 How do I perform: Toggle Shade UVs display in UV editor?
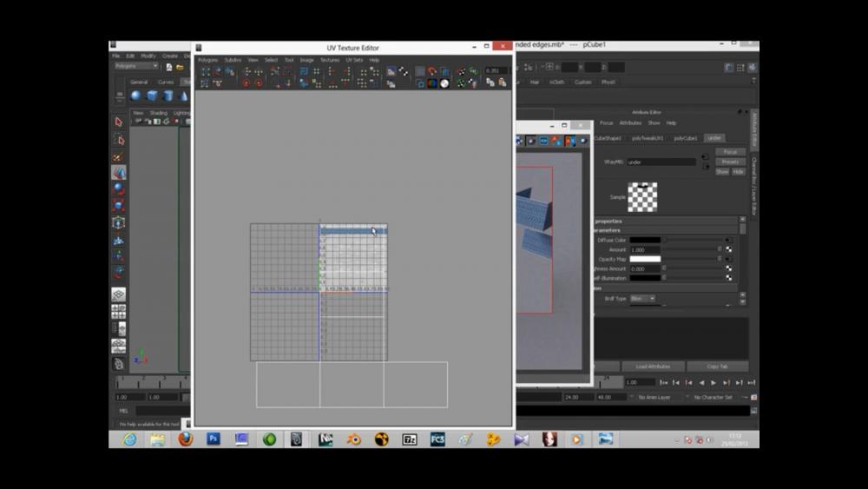pos(444,71)
